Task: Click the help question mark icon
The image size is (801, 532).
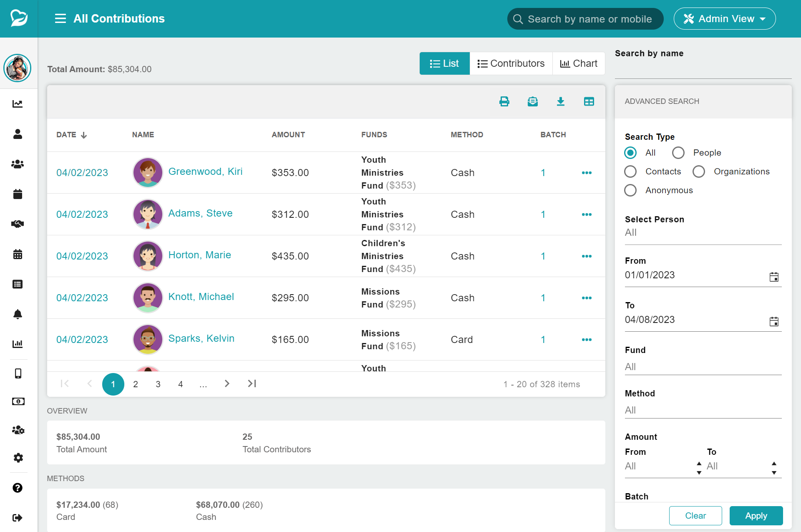Action: pyautogui.click(x=18, y=488)
